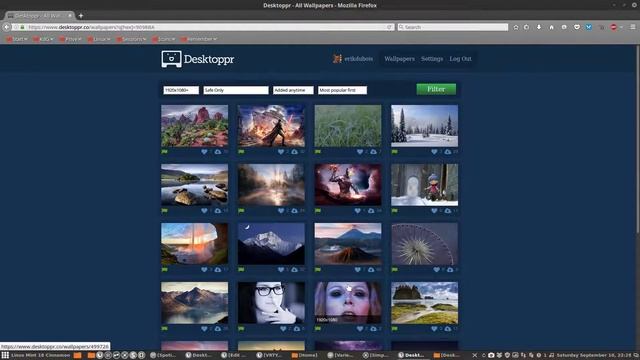Click heart icon under sunset cave waterfall wallpaper
The image size is (640, 360).
pyautogui.click(x=204, y=269)
